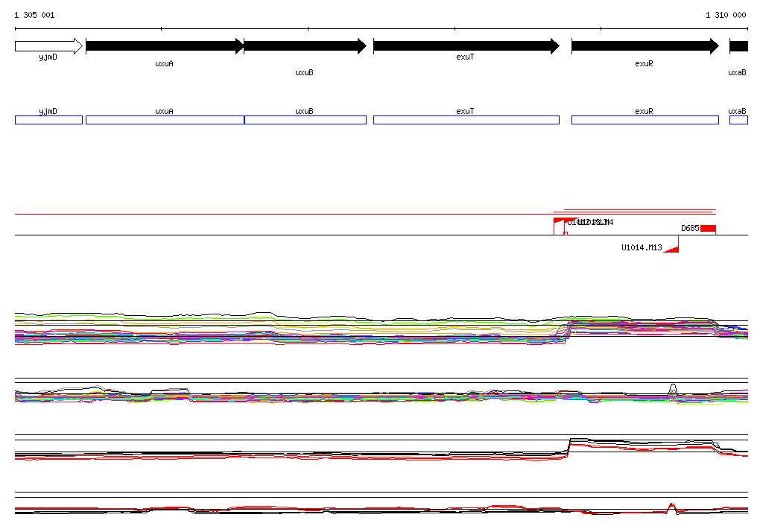
Task: Click the uxaB label under the black block
Action: click(x=737, y=72)
